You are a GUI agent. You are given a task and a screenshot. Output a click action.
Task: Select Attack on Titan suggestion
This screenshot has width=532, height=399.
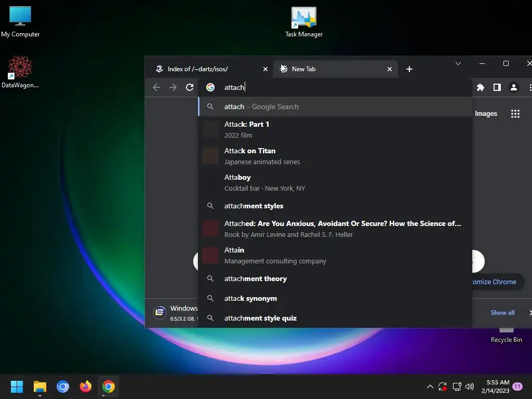(x=335, y=156)
